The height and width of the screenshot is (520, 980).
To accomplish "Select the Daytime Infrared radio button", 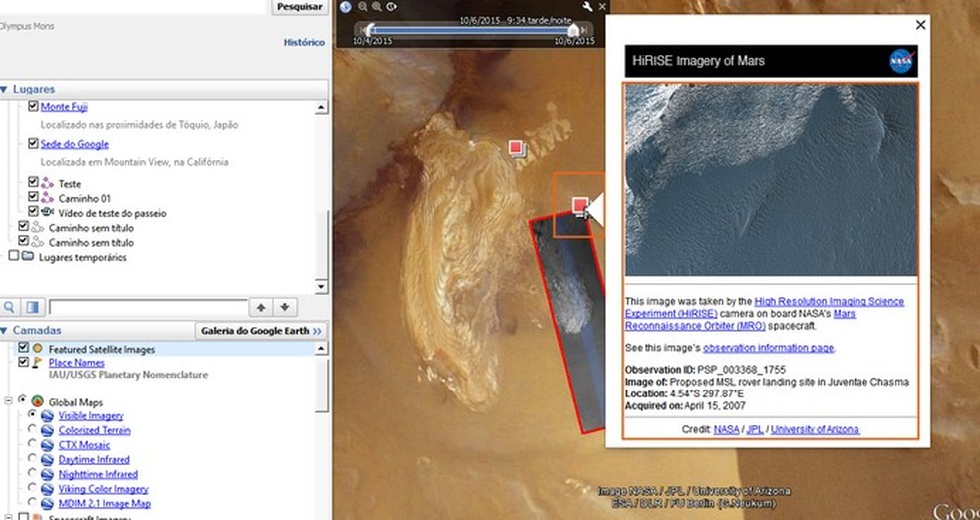I will tap(32, 459).
